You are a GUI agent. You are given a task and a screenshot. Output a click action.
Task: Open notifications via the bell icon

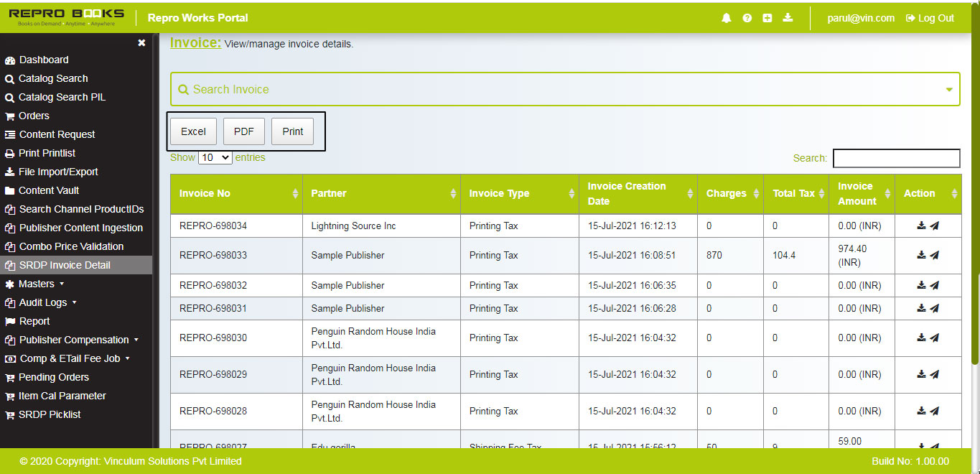coord(726,18)
